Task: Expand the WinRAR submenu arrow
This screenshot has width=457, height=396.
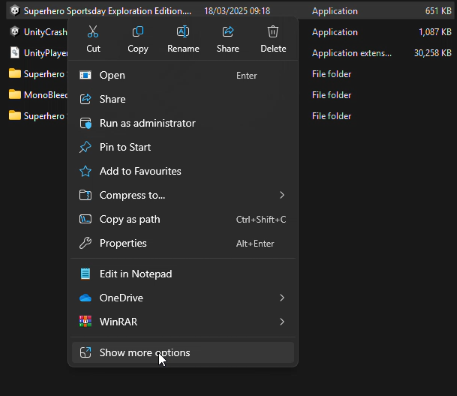Action: (x=282, y=322)
